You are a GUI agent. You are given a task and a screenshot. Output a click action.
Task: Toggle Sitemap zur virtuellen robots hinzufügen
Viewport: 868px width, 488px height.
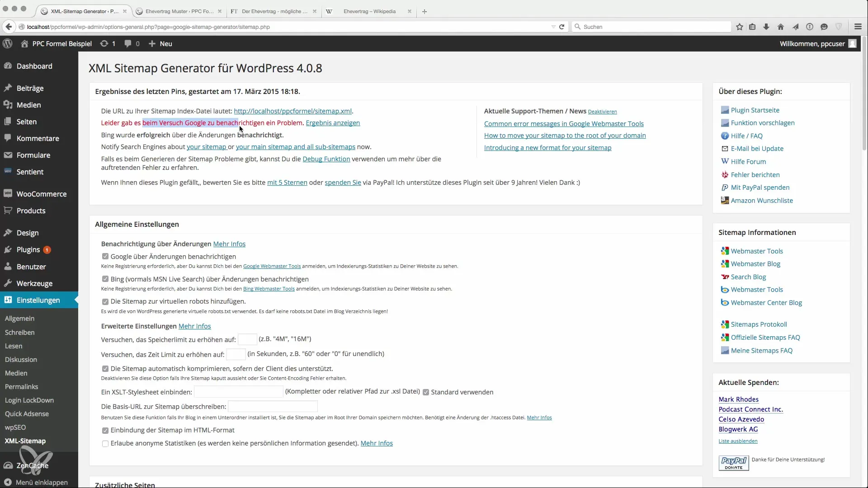[x=105, y=301]
